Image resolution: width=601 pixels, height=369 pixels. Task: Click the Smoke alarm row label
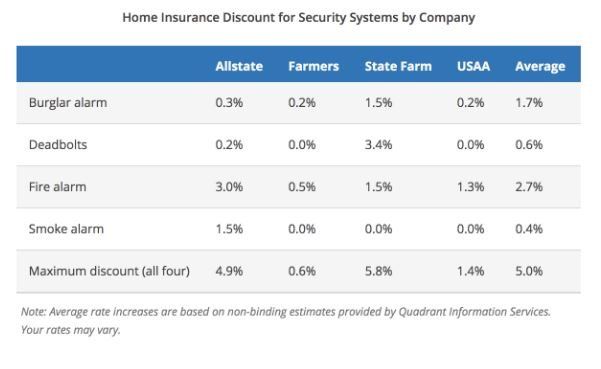(66, 229)
